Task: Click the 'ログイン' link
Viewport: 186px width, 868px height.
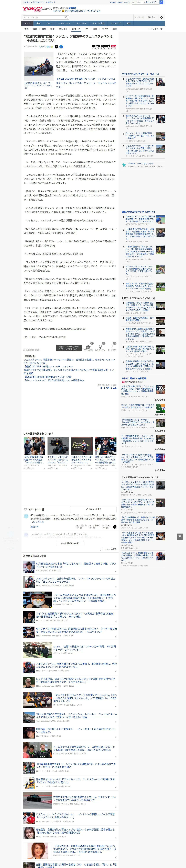Action: [x=57, y=11]
